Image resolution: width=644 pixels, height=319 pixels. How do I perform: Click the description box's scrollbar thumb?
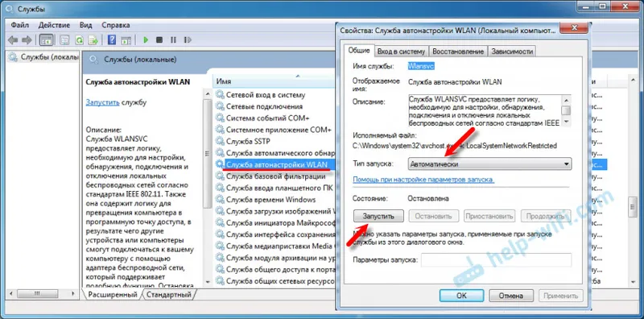[x=567, y=110]
